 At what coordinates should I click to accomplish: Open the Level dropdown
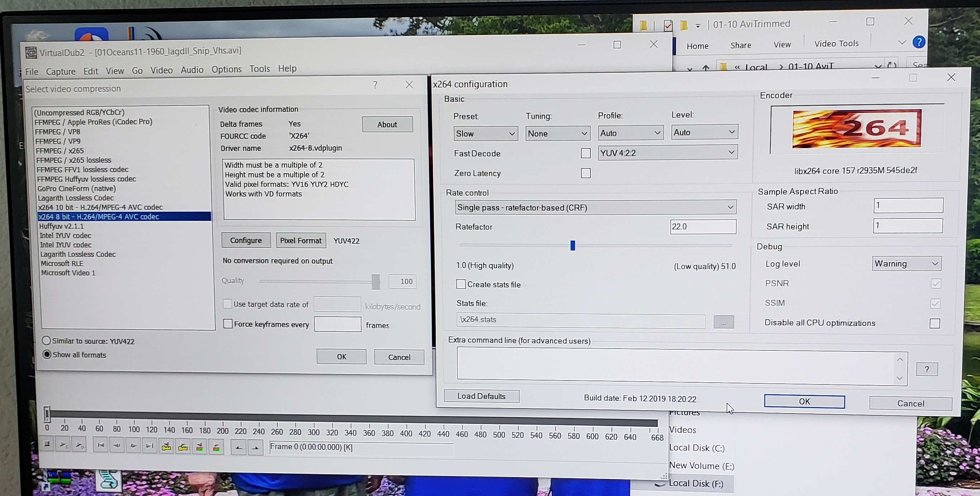click(705, 132)
